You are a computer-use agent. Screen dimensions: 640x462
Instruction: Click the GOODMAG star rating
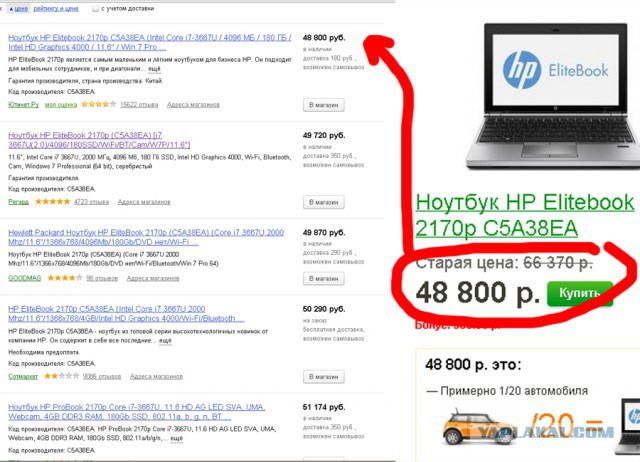(65, 278)
